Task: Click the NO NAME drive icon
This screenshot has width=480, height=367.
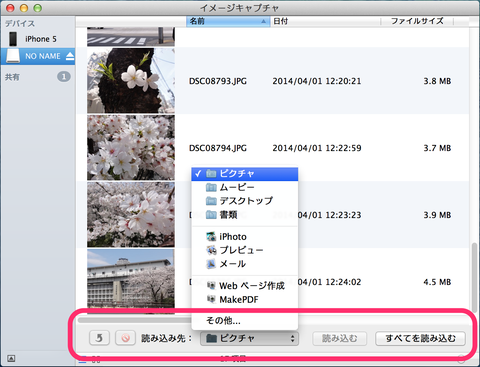Action: tap(13, 56)
